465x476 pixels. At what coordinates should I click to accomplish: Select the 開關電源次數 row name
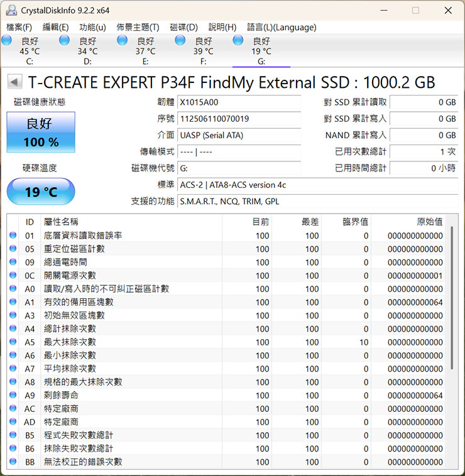point(70,275)
